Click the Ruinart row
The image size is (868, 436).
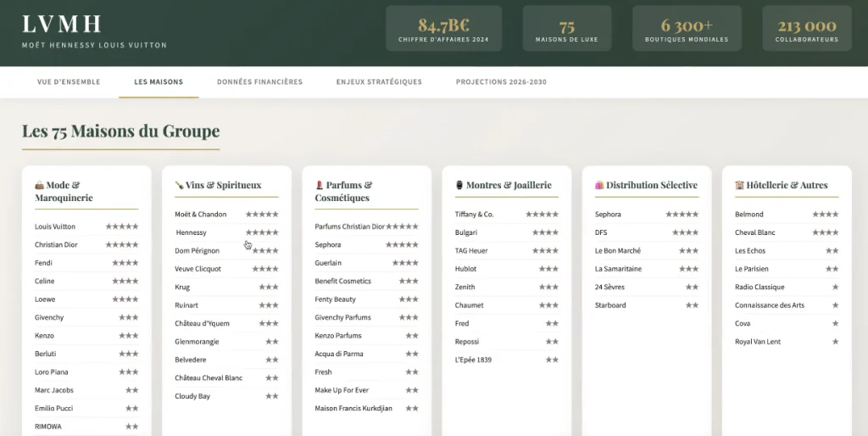(226, 305)
